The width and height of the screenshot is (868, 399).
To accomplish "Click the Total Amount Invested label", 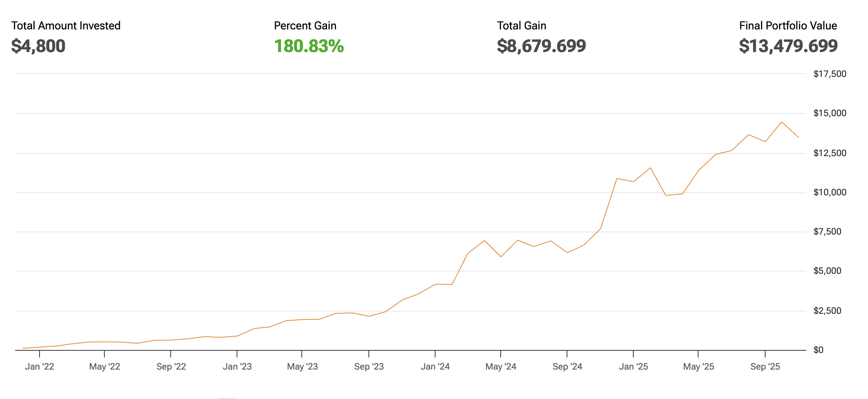I will tap(66, 26).
